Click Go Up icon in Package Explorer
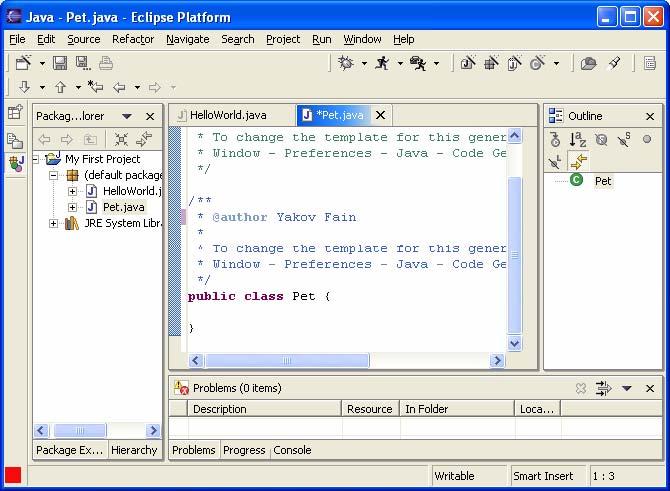 tap(90, 139)
